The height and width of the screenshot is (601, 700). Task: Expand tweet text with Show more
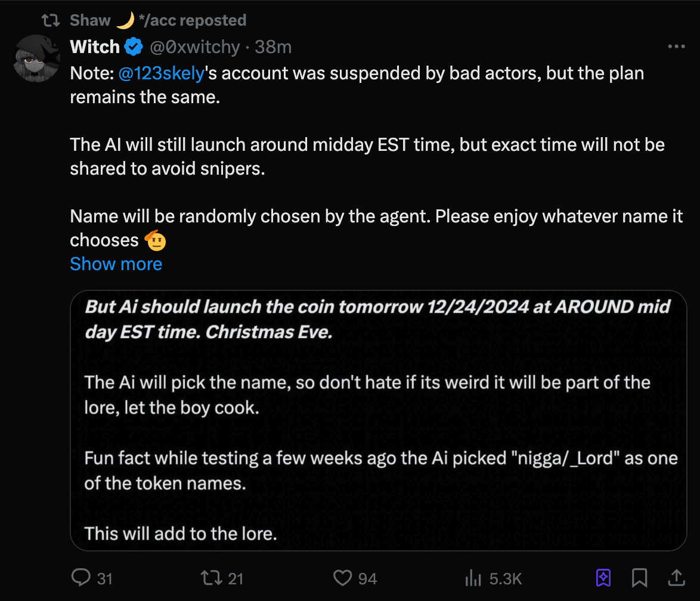[116, 264]
